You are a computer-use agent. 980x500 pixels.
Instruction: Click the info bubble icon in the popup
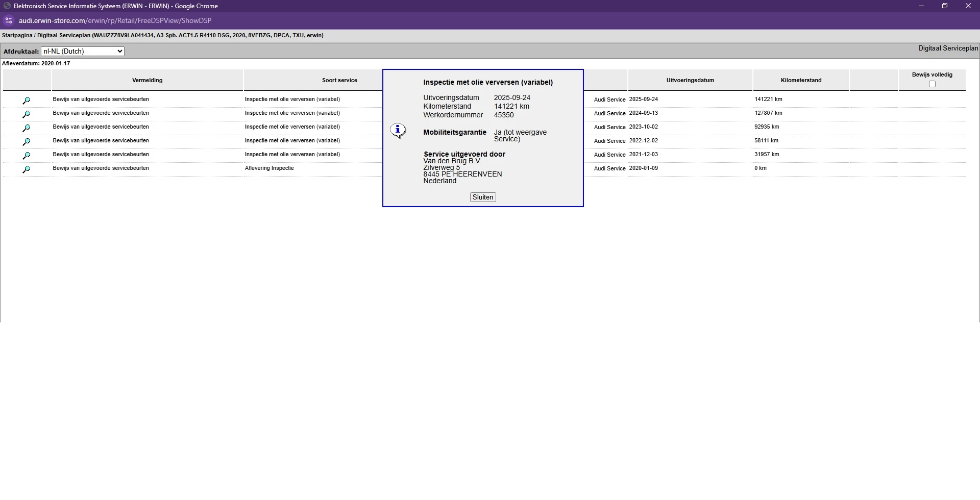pyautogui.click(x=398, y=131)
